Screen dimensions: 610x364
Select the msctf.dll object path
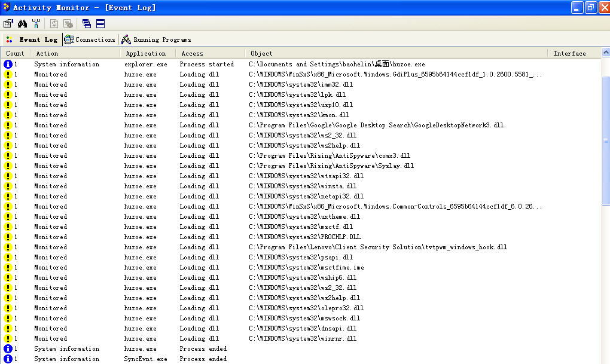pos(301,227)
